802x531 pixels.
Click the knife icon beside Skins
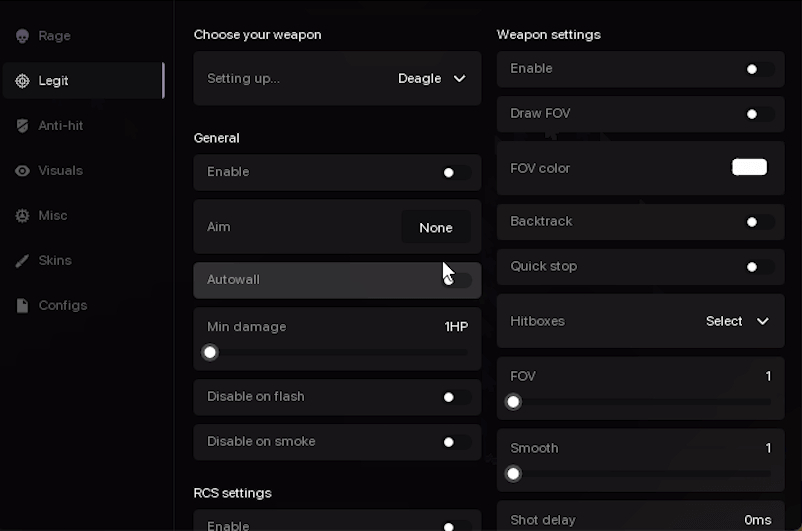(22, 261)
